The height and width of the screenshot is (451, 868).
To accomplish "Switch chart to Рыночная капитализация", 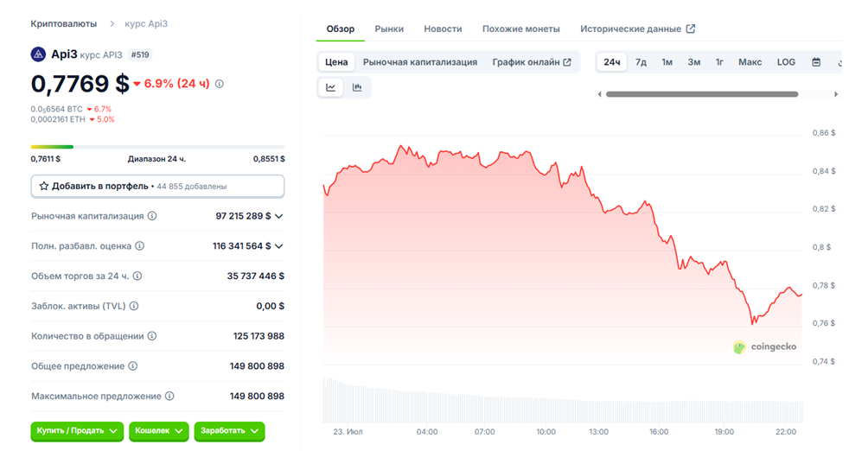I will click(420, 62).
